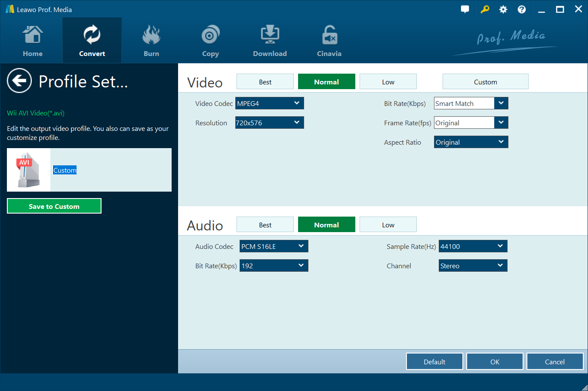Open settings with the gear icon

pyautogui.click(x=503, y=9)
